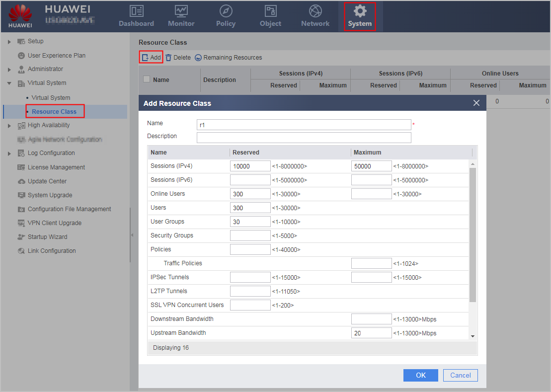Open the Monitor chart icon
This screenshot has height=392, width=551.
coord(181,11)
